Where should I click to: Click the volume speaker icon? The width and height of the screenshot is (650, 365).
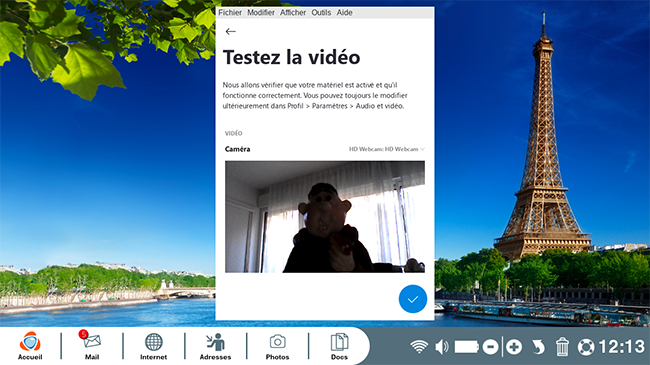(442, 347)
